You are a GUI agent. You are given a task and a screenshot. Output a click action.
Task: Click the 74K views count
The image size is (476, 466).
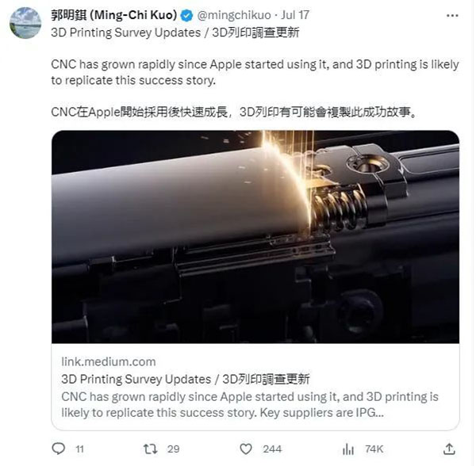374,449
